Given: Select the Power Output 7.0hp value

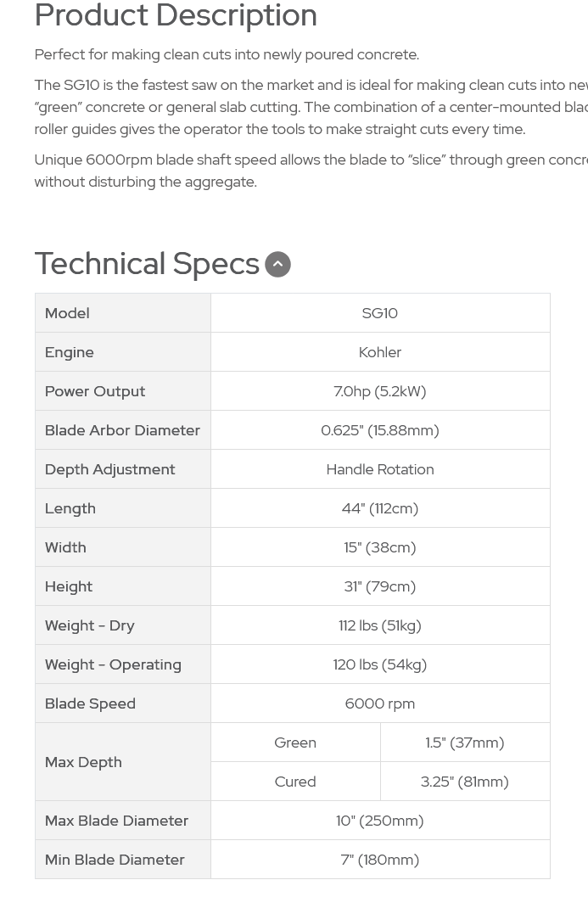Looking at the screenshot, I should [x=380, y=391].
